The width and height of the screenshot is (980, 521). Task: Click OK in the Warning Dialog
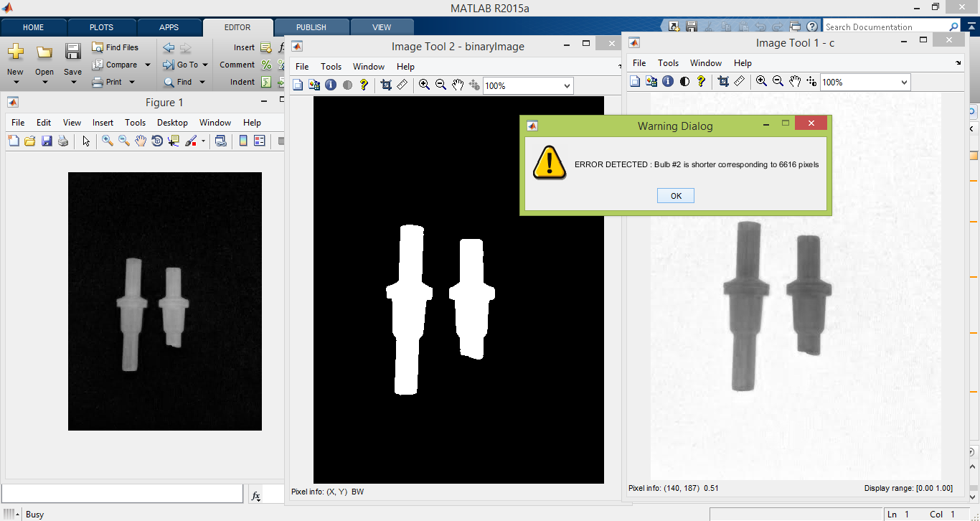click(x=676, y=196)
